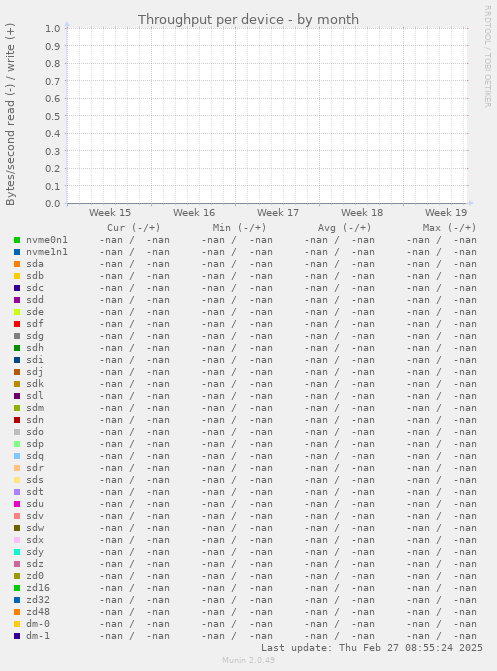Viewport: 497px width, 671px height.
Task: Select the sdo device label
Action: [35, 432]
